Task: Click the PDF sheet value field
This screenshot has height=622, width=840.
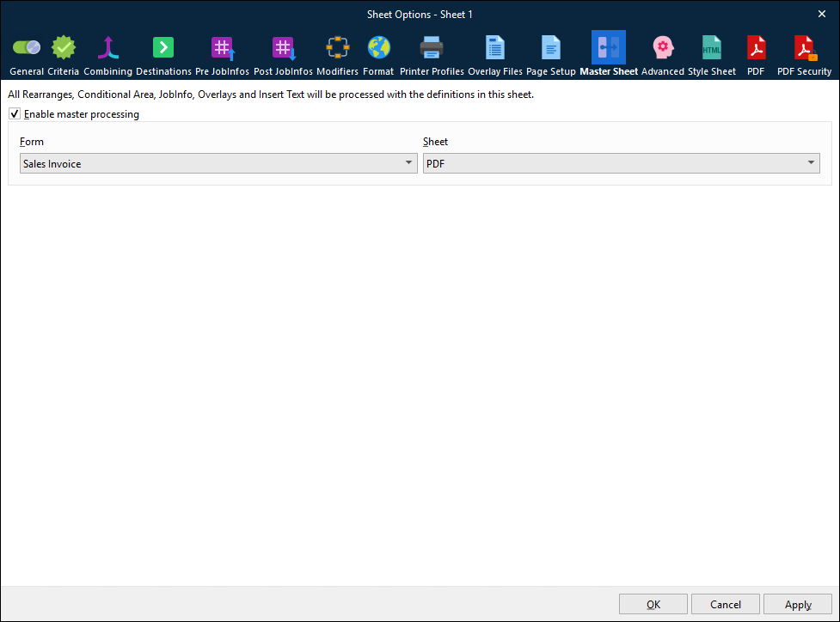Action: coord(622,163)
